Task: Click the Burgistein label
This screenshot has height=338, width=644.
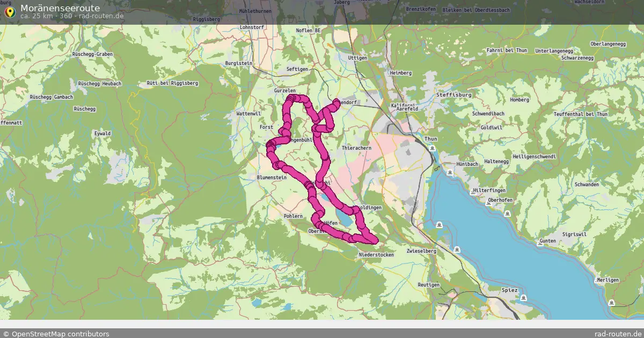Action: coord(239,63)
